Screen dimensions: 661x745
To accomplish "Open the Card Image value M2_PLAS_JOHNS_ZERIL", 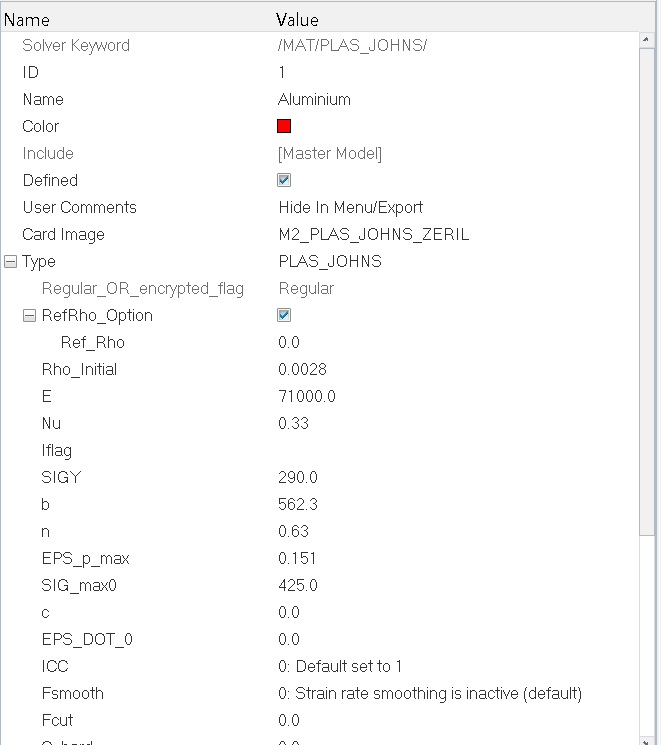I will point(374,234).
